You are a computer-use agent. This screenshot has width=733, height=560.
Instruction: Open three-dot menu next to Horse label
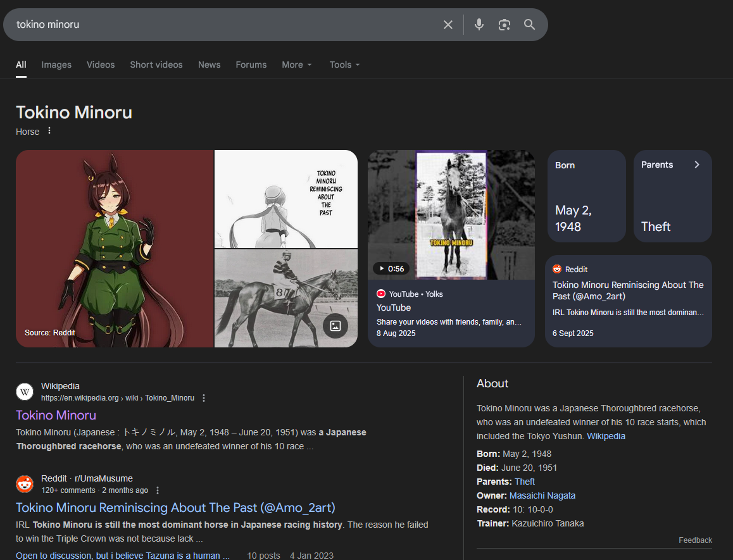pos(49,132)
